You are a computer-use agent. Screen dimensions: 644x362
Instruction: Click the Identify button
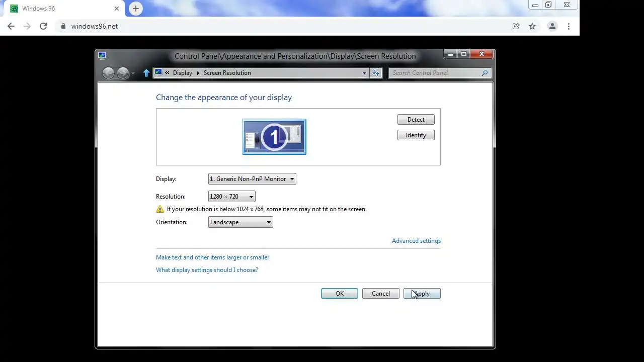416,135
